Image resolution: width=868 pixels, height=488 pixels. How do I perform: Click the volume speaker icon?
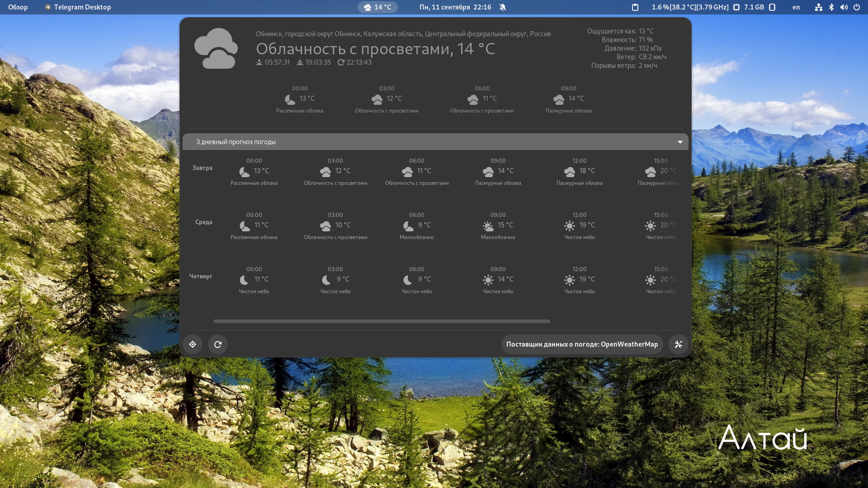pos(844,7)
